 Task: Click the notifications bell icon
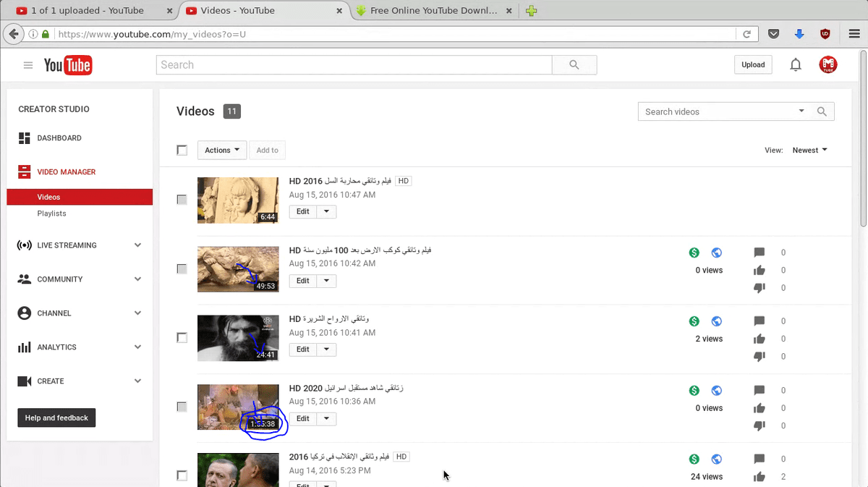click(796, 65)
